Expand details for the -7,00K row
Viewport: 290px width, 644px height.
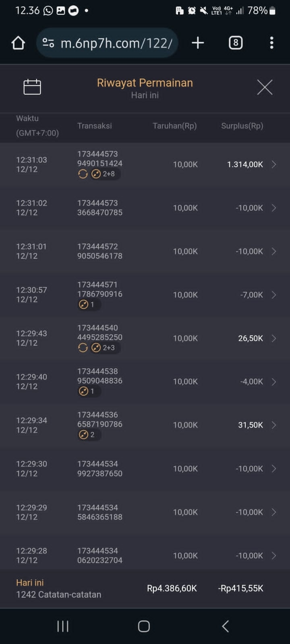[x=274, y=295]
